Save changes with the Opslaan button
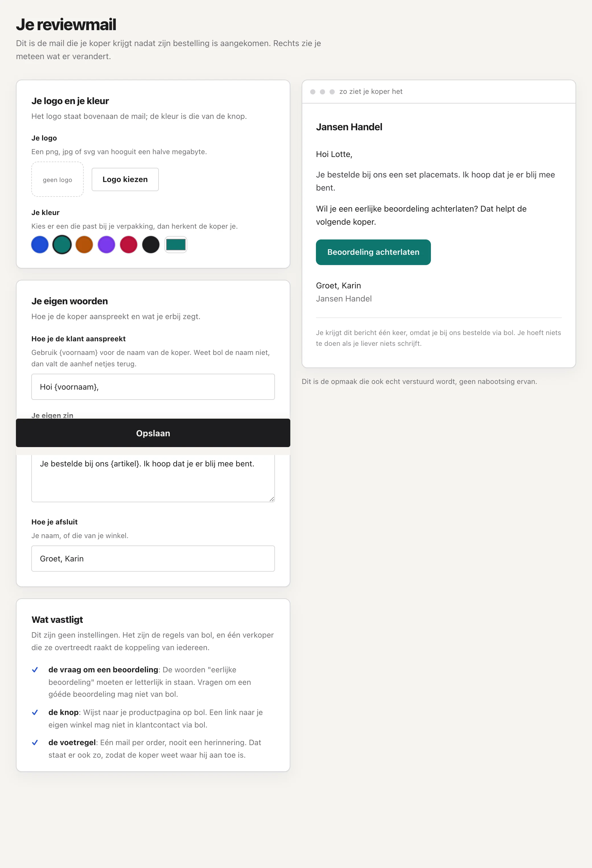Image resolution: width=592 pixels, height=868 pixels. point(153,433)
